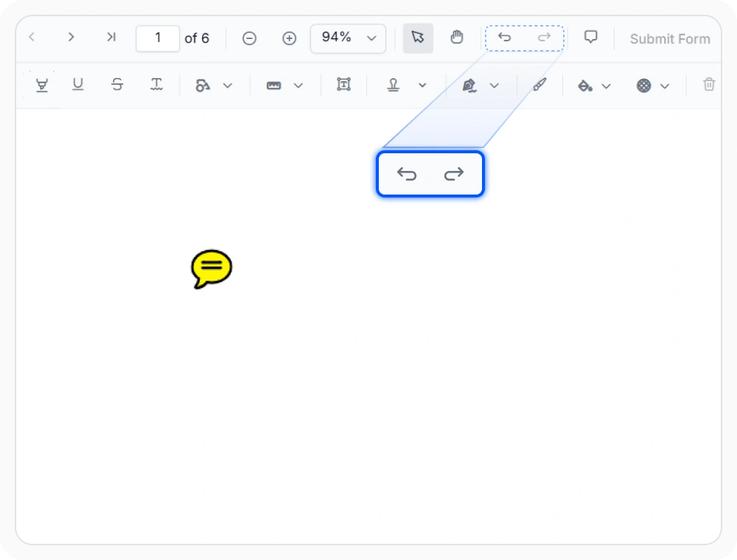737x560 pixels.
Task: Select the ink brush drawing tool
Action: [539, 85]
